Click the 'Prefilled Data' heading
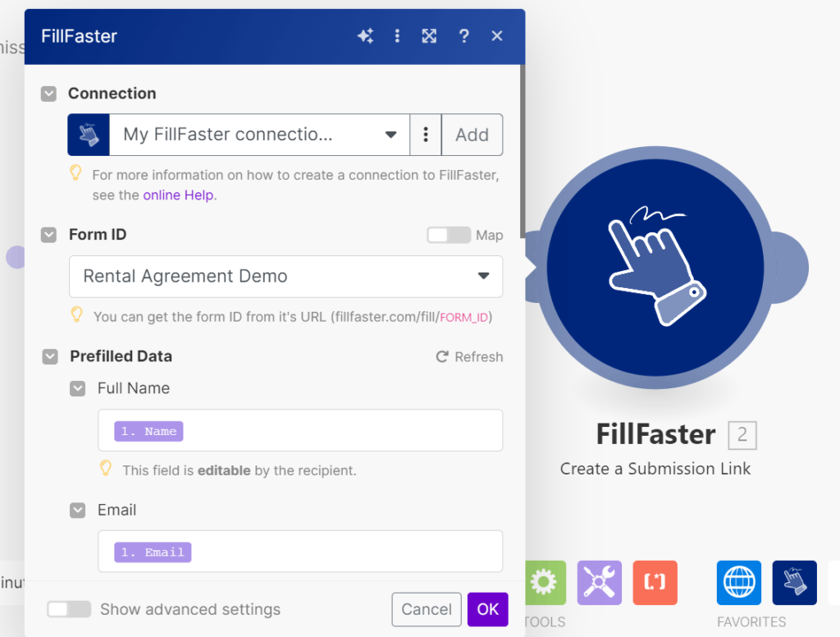Image resolution: width=840 pixels, height=637 pixels. pyautogui.click(x=121, y=356)
